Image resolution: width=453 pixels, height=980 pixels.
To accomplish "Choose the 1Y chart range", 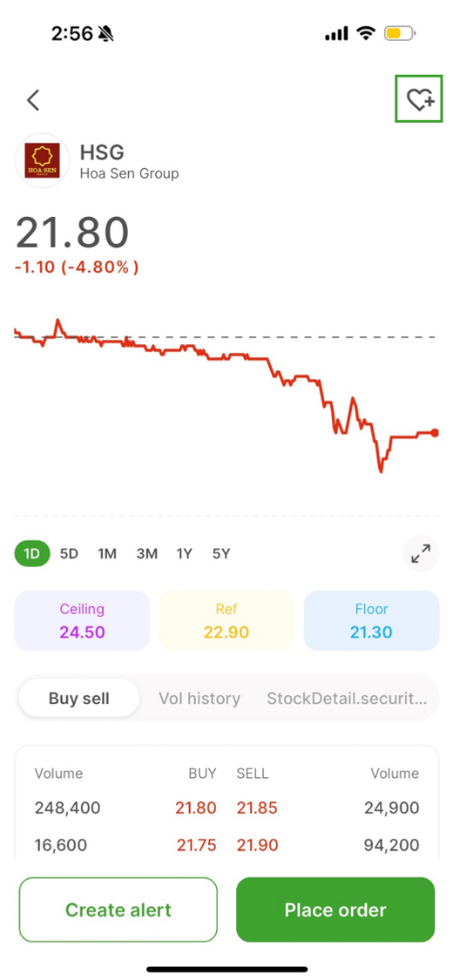I will click(185, 554).
